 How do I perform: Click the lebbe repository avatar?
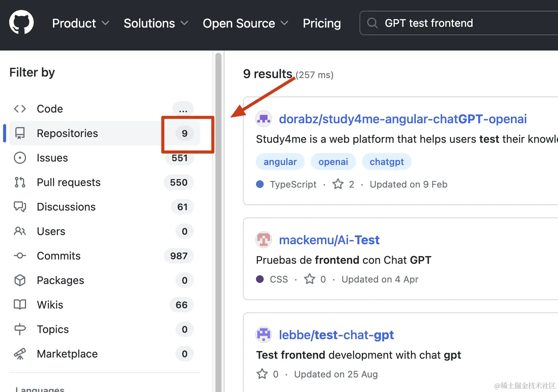click(x=264, y=335)
